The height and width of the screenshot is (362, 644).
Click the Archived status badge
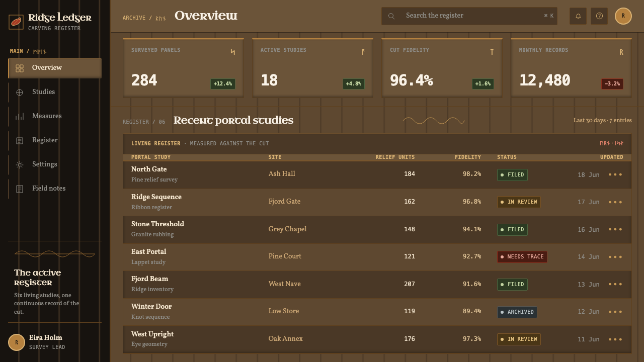click(517, 312)
